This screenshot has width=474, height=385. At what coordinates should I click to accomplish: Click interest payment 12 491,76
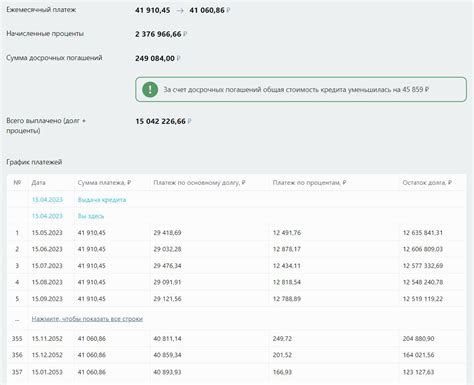coord(287,233)
